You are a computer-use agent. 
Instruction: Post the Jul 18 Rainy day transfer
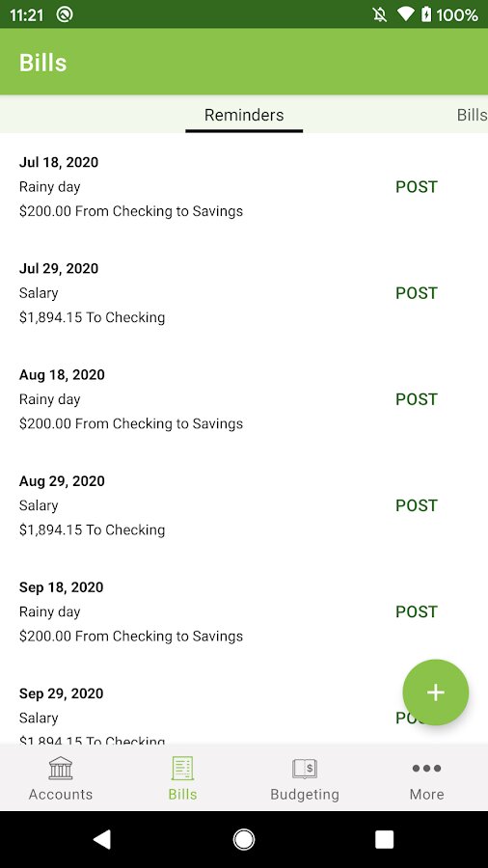(x=416, y=187)
